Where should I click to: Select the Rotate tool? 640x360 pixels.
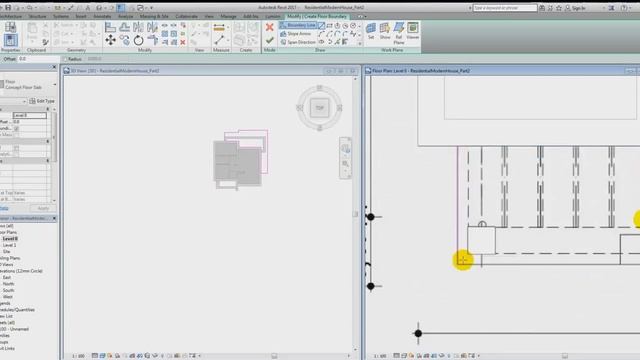(138, 40)
